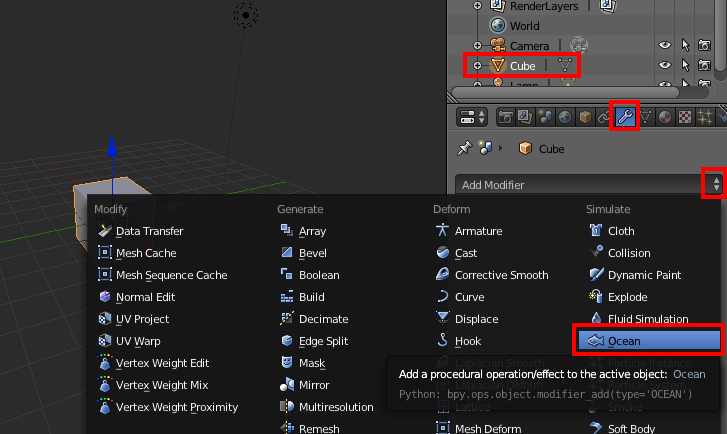This screenshot has width=727, height=434.
Task: Click the scene icon in properties breadcrumb
Action: tap(485, 148)
